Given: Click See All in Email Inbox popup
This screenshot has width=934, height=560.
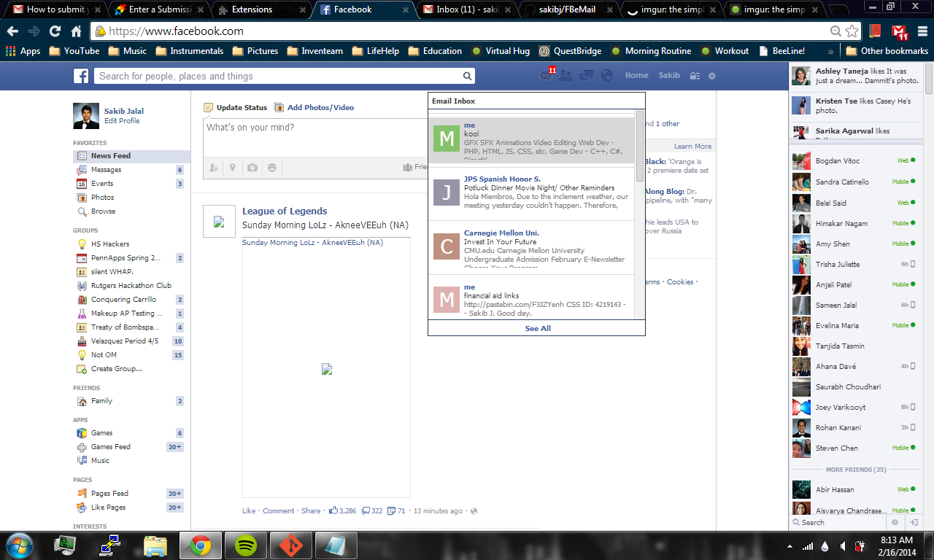Looking at the screenshot, I should point(538,328).
